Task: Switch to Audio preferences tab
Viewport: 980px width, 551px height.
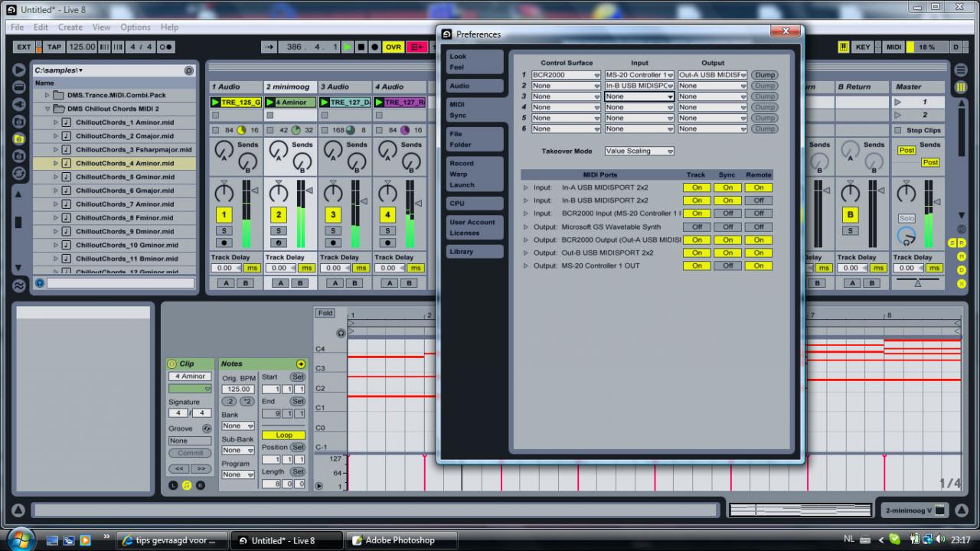Action: (475, 86)
